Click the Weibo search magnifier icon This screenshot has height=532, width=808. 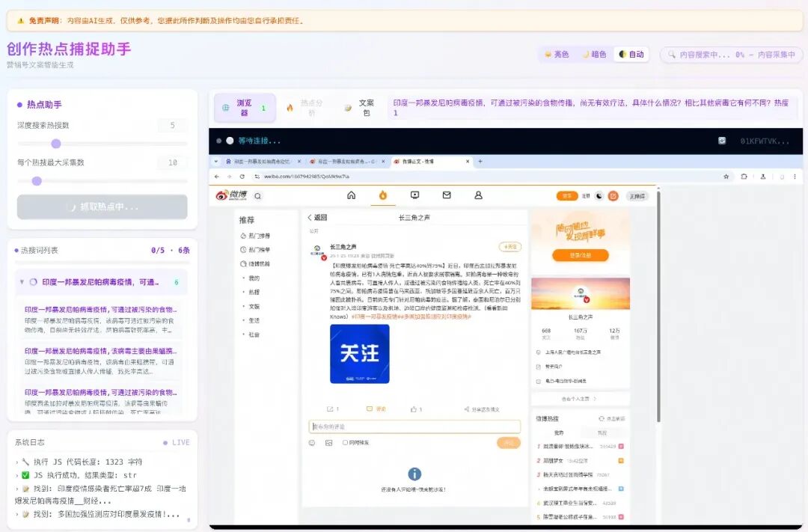coord(259,195)
